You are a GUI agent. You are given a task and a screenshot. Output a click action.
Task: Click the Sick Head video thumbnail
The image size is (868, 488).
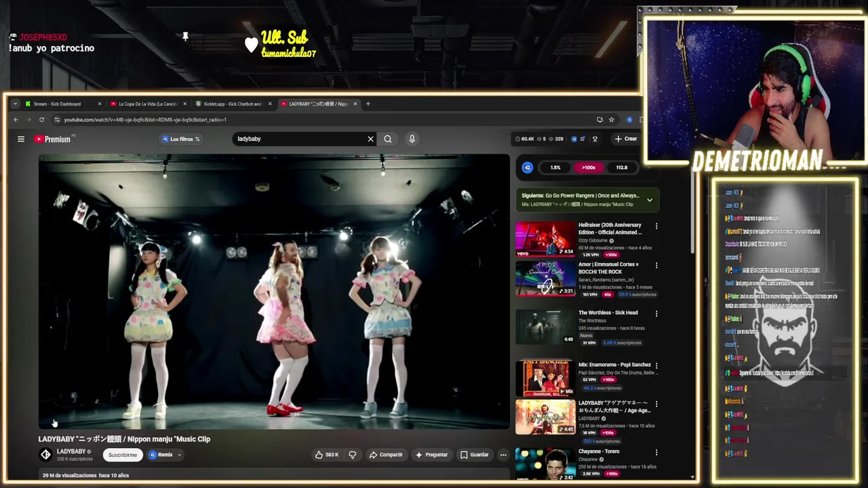545,327
